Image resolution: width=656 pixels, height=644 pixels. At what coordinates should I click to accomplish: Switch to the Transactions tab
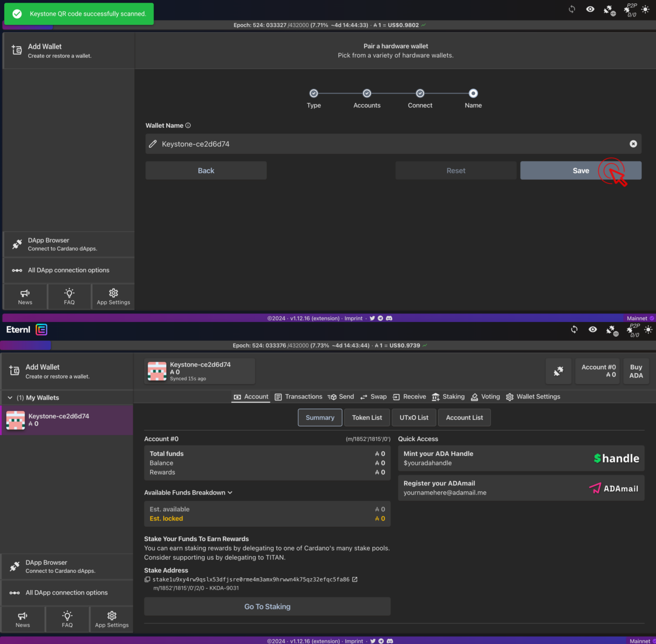pyautogui.click(x=299, y=397)
